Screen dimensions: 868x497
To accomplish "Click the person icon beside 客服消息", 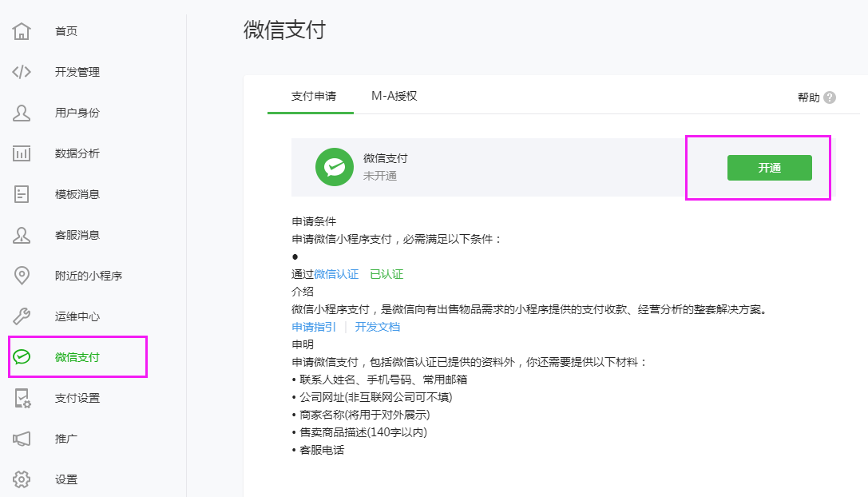I will point(22,235).
